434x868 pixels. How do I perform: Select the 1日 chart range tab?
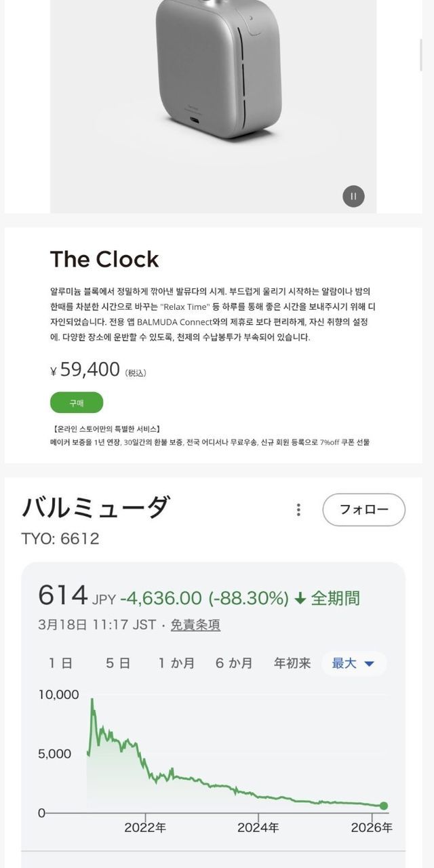(60, 663)
